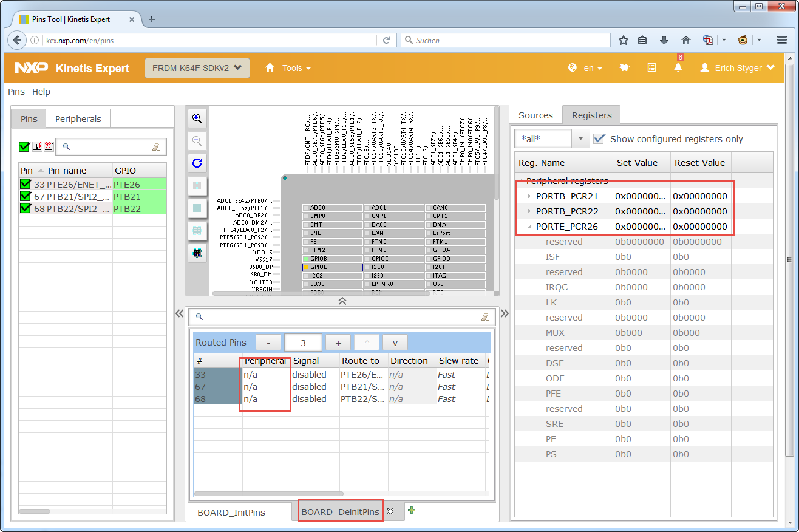
Task: Open the Peripherals tab
Action: click(x=78, y=118)
